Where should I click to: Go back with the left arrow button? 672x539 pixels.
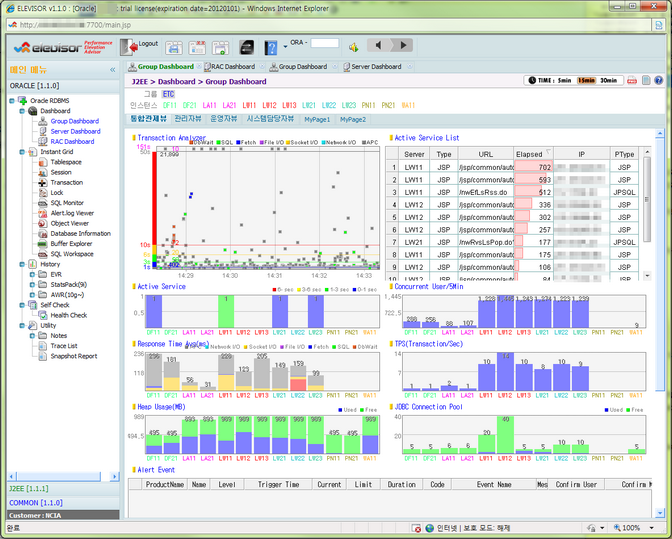(x=378, y=45)
